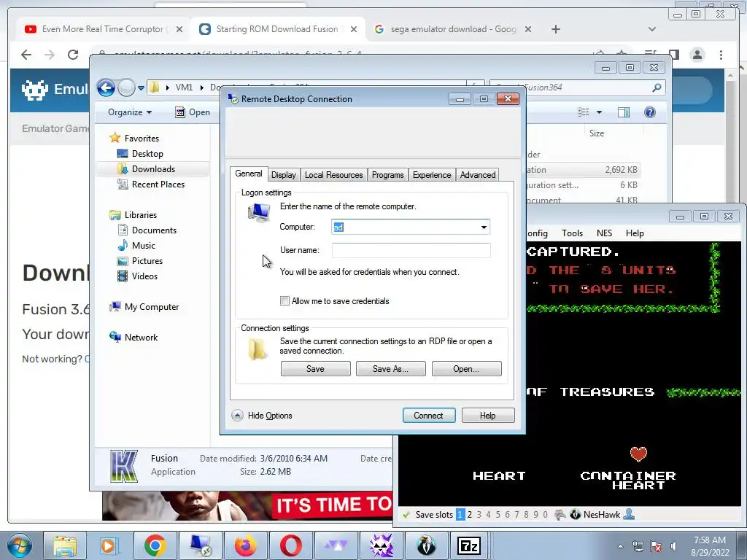747x560 pixels.
Task: Tick Allow me to save credentials
Action: (x=285, y=301)
